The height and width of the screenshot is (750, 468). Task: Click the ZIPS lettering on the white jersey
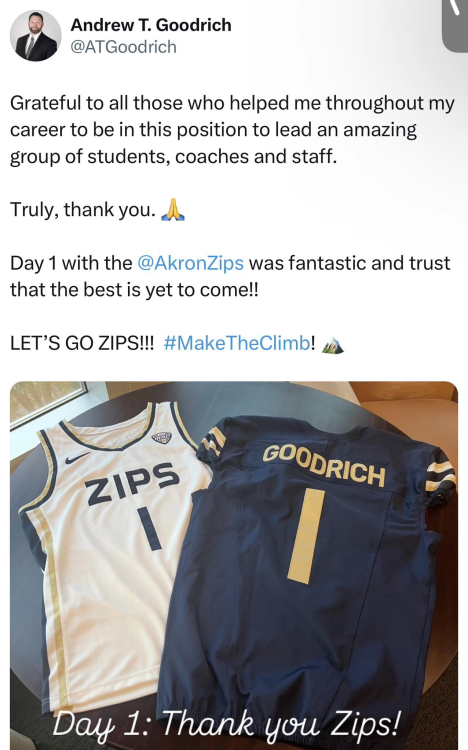point(133,484)
